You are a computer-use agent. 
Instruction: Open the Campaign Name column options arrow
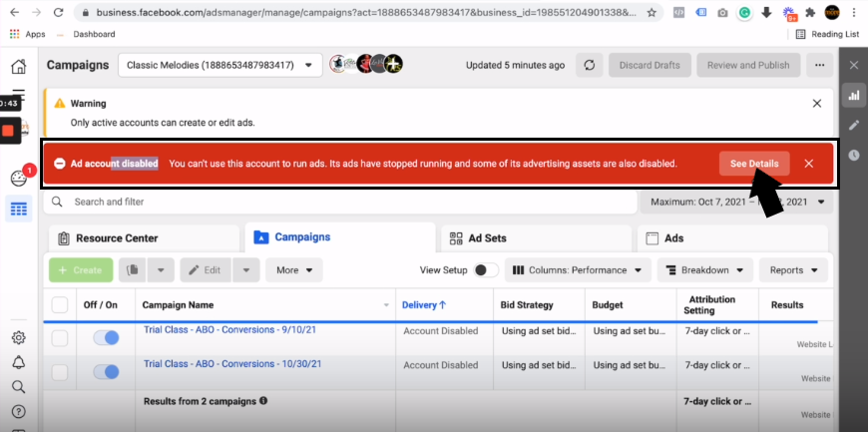coord(386,305)
